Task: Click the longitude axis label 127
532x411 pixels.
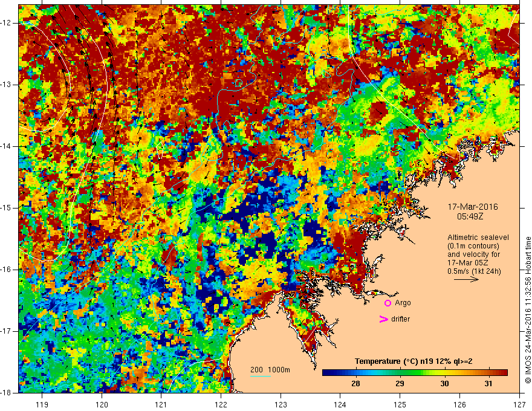Action: (519, 404)
